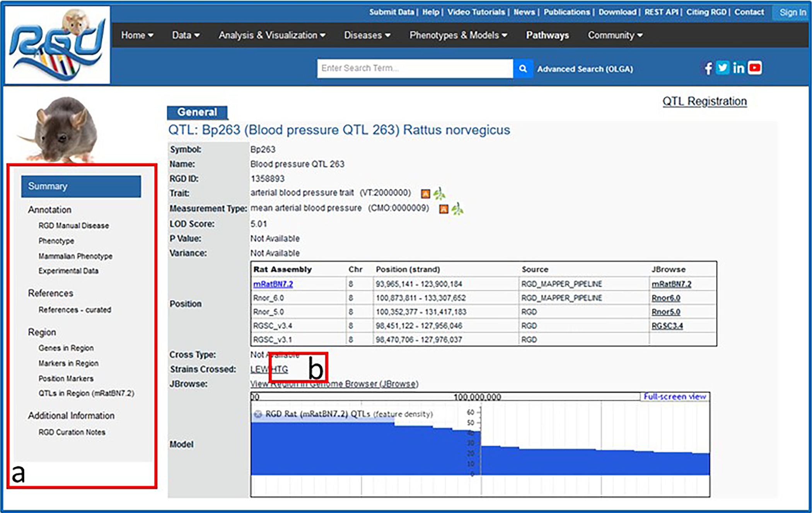This screenshot has width=812, height=513.
Task: Open mRatBN7.2 assembly link in table
Action: [273, 284]
